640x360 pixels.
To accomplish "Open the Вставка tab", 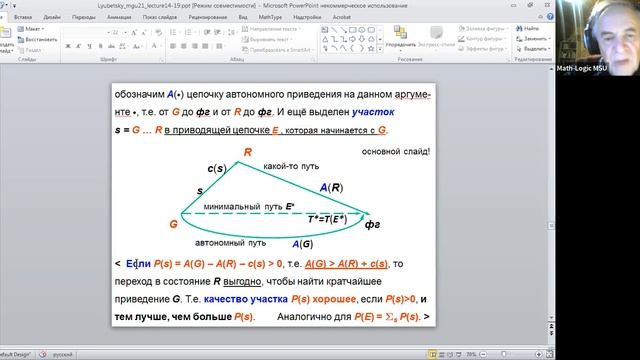I will [23, 17].
